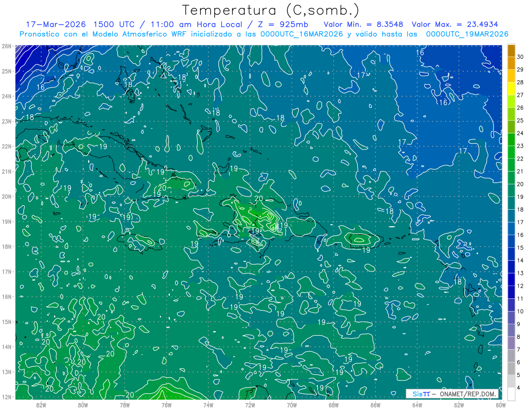Click colorbar label "24"
Image resolution: width=532 pixels, height=411 pixels.
tap(520, 133)
